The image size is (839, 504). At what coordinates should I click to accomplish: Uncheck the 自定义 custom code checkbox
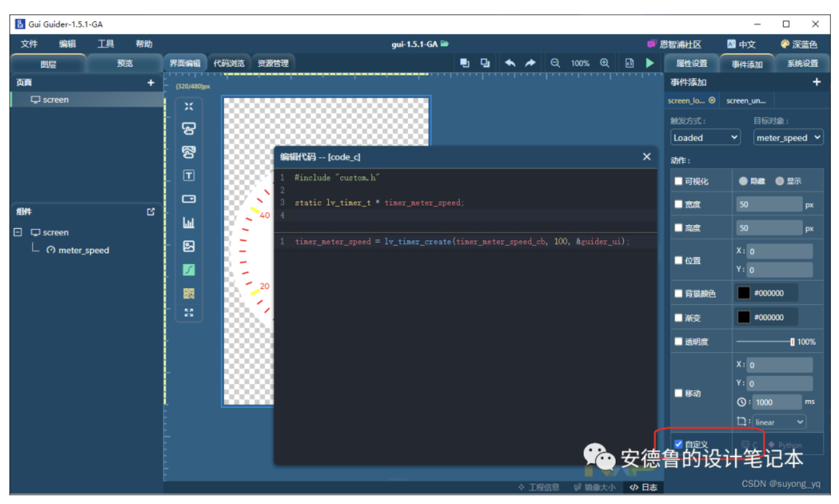[678, 444]
